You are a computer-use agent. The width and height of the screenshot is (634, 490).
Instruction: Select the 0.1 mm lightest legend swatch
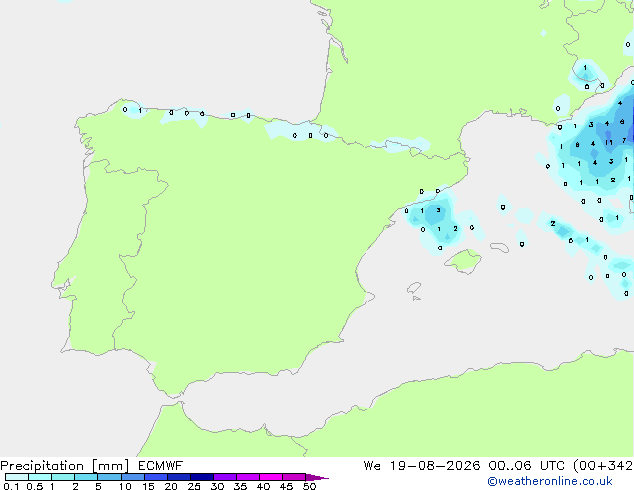[x=17, y=477]
